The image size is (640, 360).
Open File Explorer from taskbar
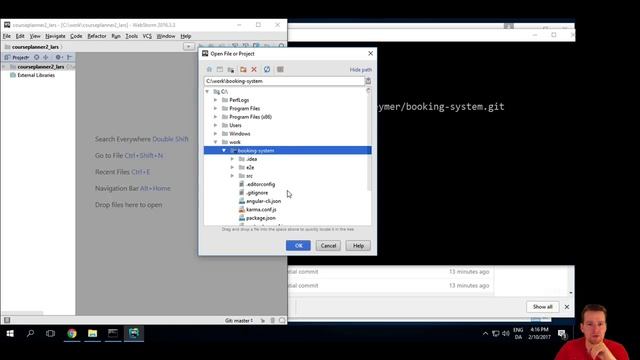point(93,333)
